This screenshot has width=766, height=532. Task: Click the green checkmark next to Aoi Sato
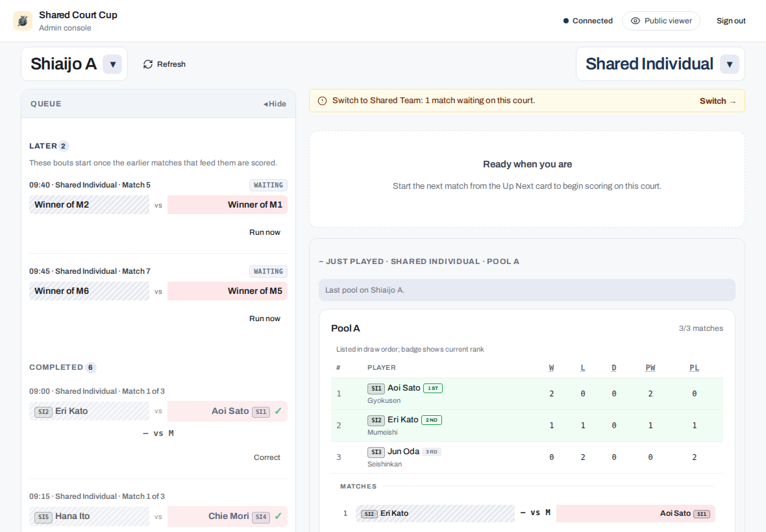[278, 411]
